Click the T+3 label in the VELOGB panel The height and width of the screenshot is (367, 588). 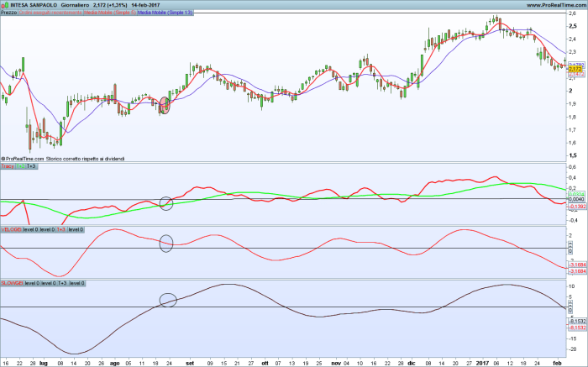60,228
